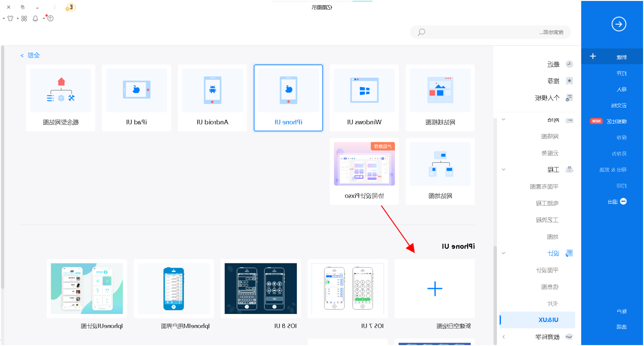The height and width of the screenshot is (346, 644).
Task: Click the gold E account badge icon
Action: coord(71,7)
